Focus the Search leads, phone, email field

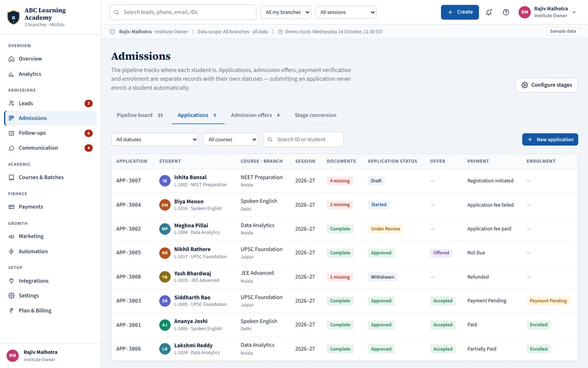point(183,12)
